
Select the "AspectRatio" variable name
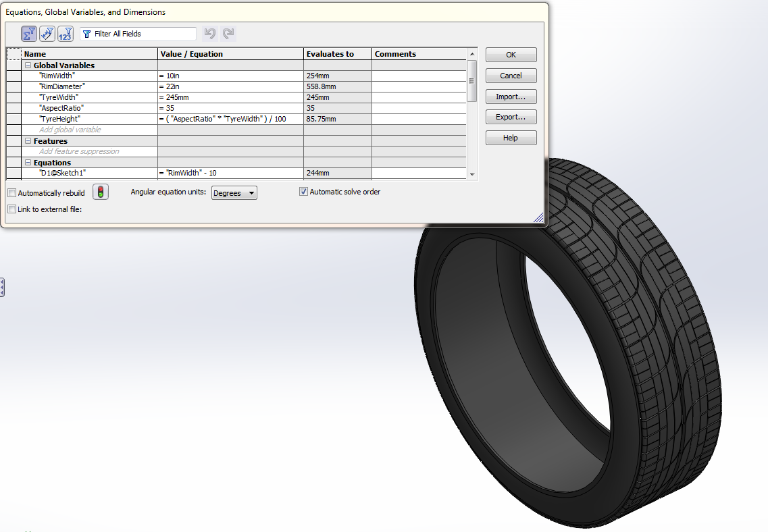pos(61,108)
